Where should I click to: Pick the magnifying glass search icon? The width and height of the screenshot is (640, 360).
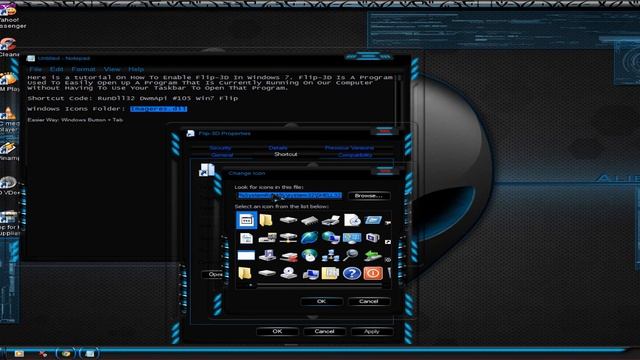[x=351, y=256]
